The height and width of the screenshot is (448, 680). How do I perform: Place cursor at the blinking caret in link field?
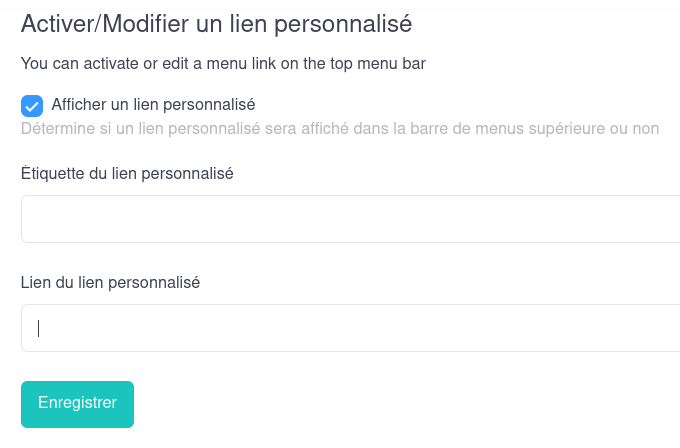pos(39,328)
